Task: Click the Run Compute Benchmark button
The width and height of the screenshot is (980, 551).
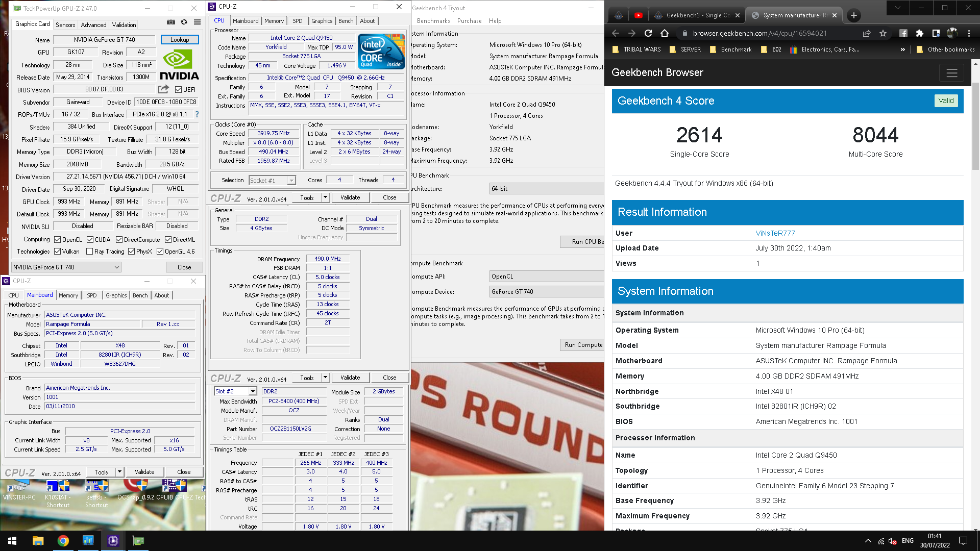Action: 582,345
